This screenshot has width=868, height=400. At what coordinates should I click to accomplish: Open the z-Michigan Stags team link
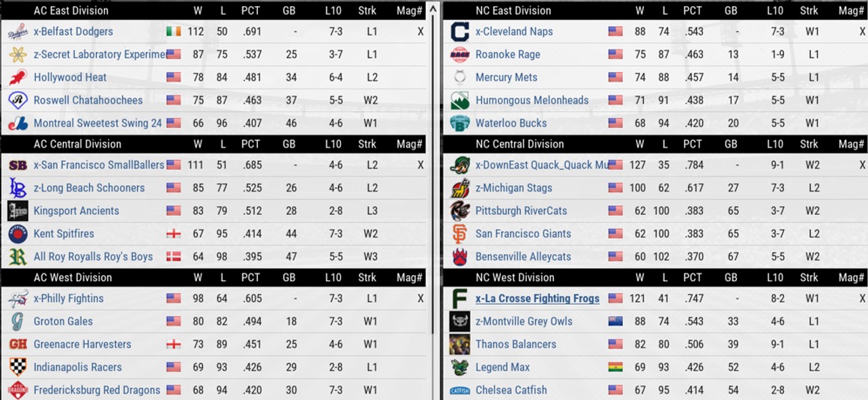tap(513, 188)
